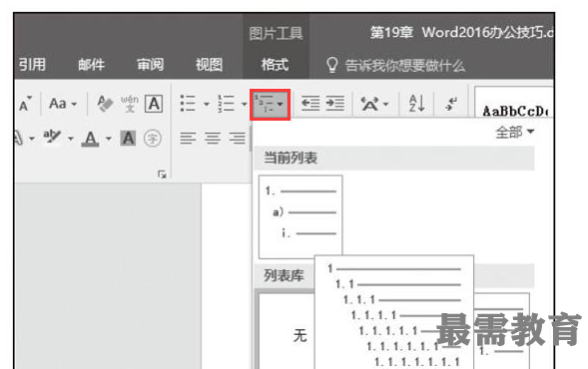Open the font dialog launcher
This screenshot has height=369, width=588.
click(162, 175)
